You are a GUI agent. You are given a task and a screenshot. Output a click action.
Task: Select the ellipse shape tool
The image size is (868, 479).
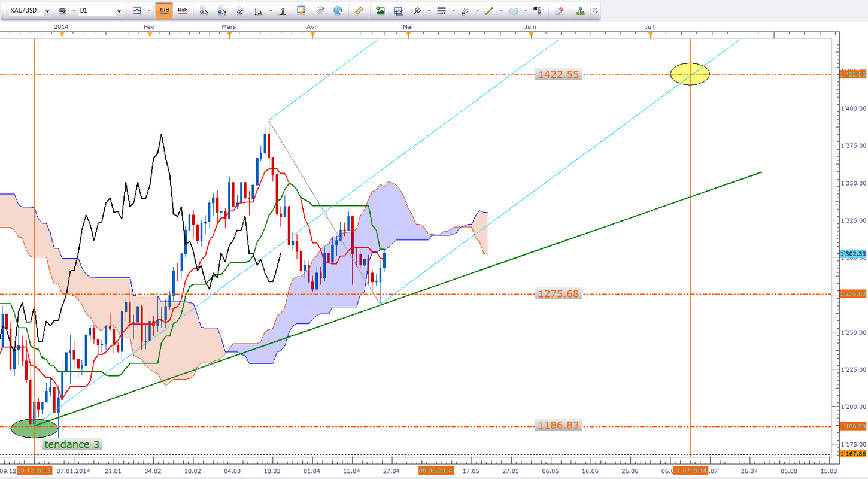click(x=514, y=11)
